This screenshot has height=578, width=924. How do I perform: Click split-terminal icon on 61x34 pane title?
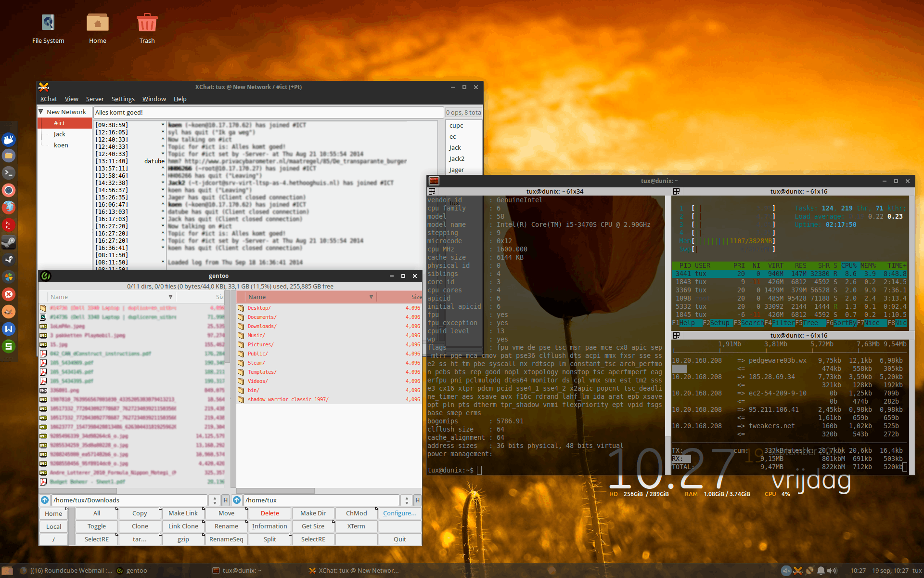tap(432, 191)
